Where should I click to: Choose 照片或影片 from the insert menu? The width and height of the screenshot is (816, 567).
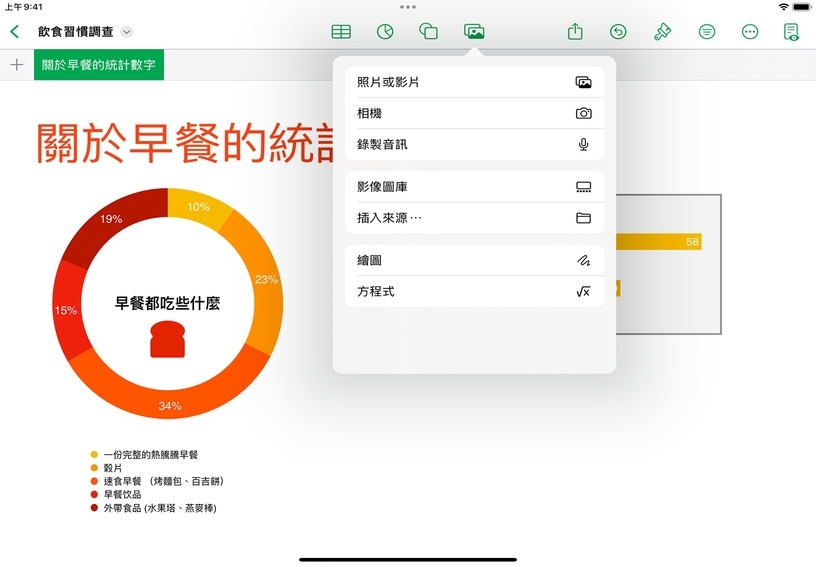coord(474,82)
